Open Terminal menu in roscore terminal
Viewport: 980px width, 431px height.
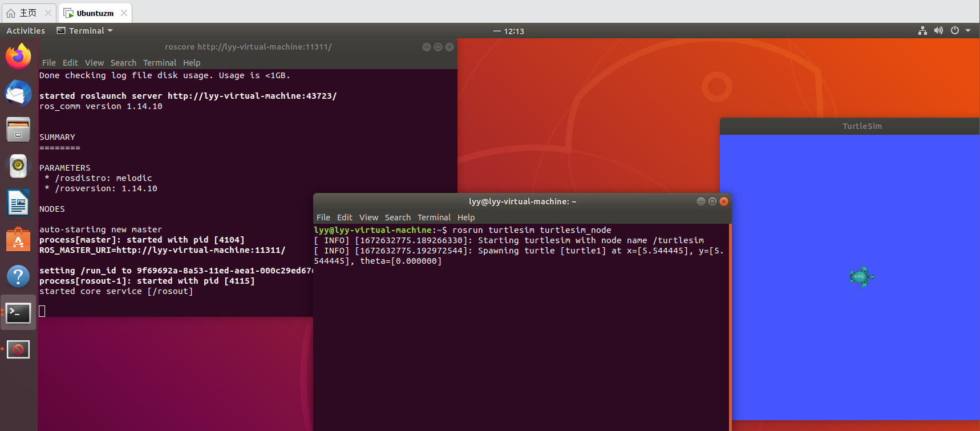(x=160, y=63)
